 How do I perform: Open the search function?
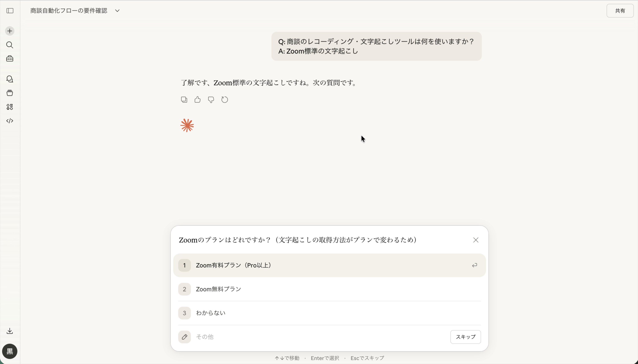coord(10,45)
